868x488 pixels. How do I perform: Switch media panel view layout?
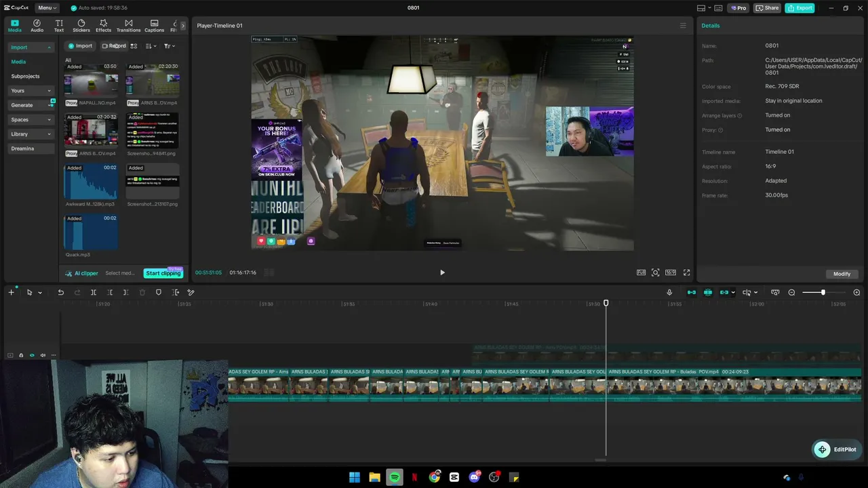pyautogui.click(x=134, y=46)
